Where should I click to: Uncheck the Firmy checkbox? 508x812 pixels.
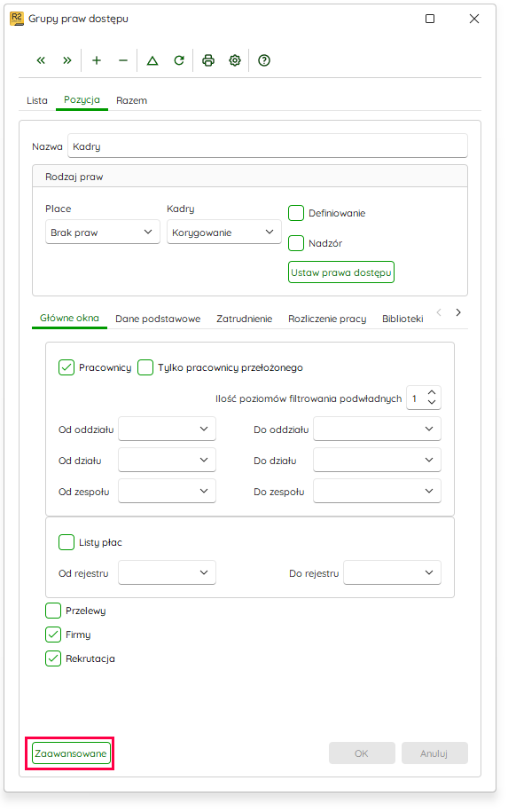point(53,635)
